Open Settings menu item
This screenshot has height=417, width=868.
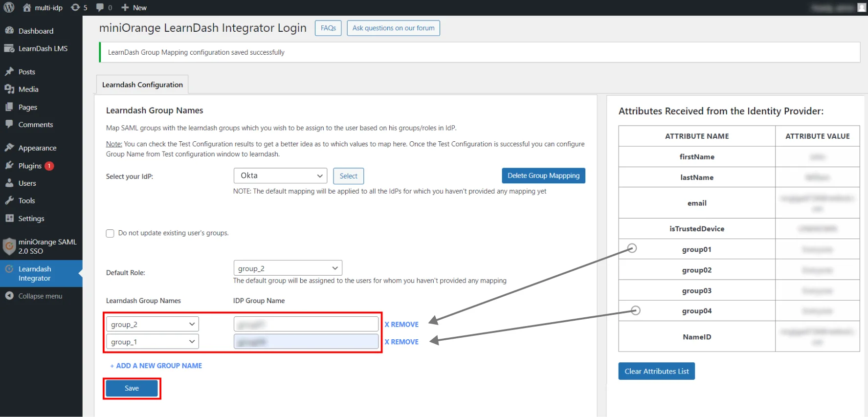point(31,219)
